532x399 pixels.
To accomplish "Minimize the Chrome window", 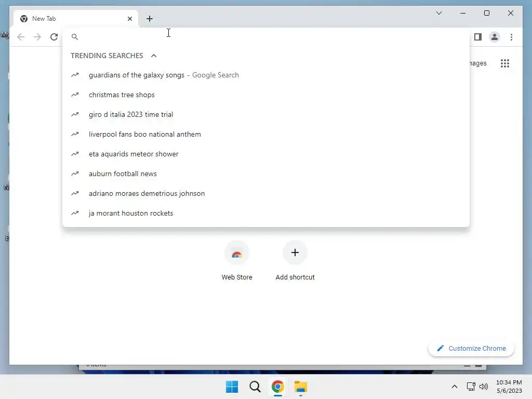I will click(x=463, y=13).
